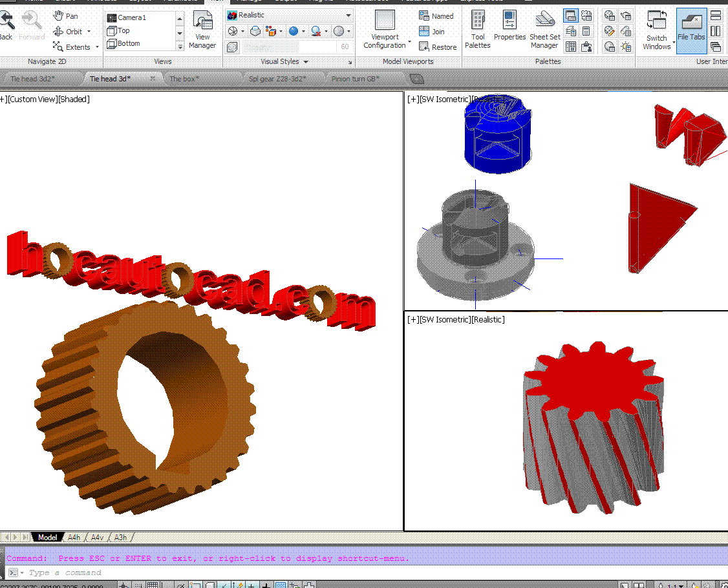Expand views list more arrow
Image resolution: width=728 pixels, height=588 pixels.
(x=180, y=47)
